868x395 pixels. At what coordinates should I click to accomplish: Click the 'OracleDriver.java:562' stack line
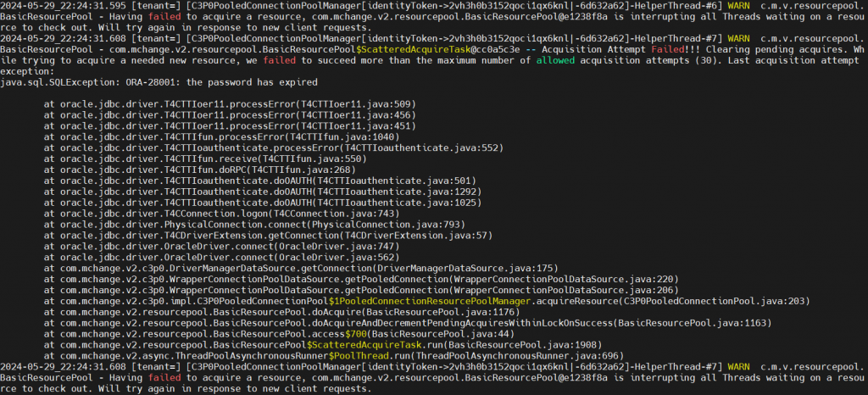[x=221, y=257]
